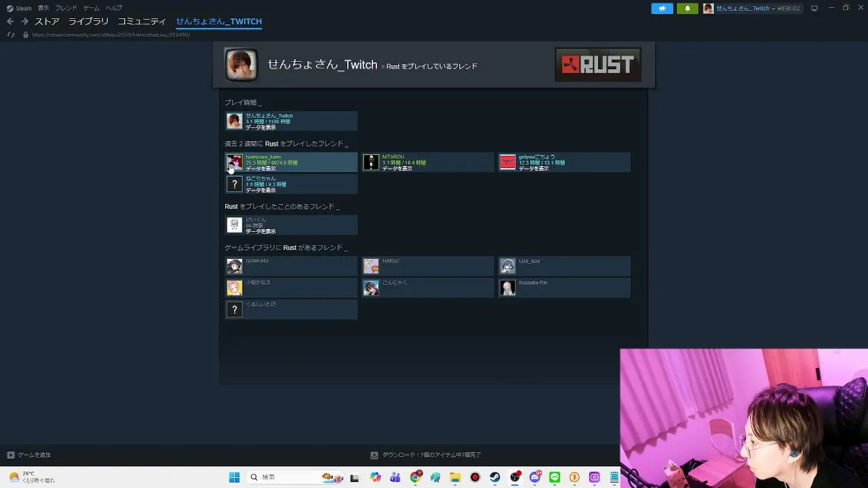Open the gotyouごちょう profile name link
Screen dimensions: 868x488
(537, 157)
